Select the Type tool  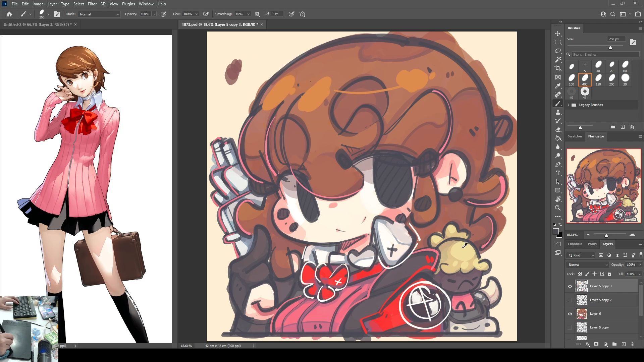pyautogui.click(x=558, y=173)
